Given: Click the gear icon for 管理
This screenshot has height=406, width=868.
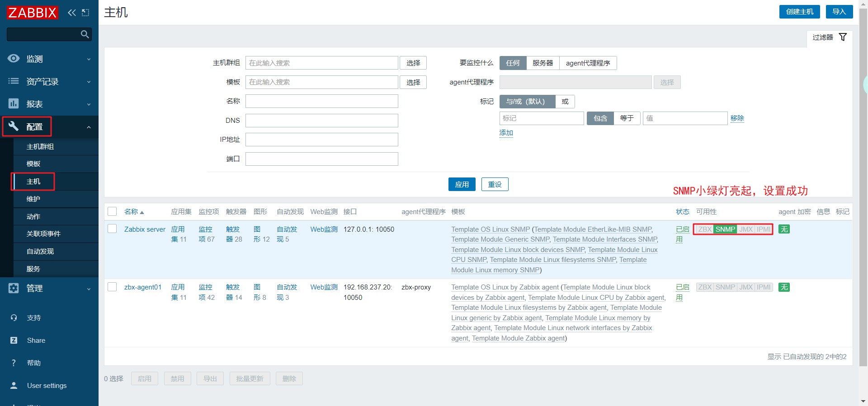Looking at the screenshot, I should (14, 288).
